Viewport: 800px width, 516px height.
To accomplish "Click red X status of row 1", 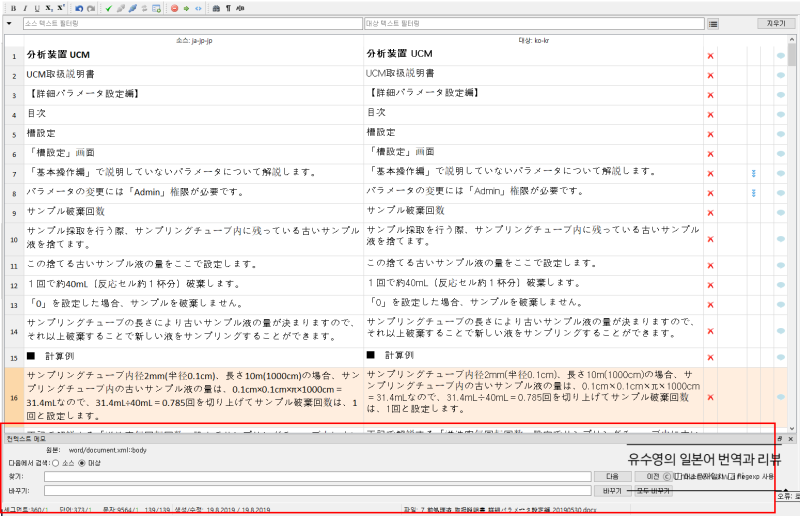I will (710, 56).
